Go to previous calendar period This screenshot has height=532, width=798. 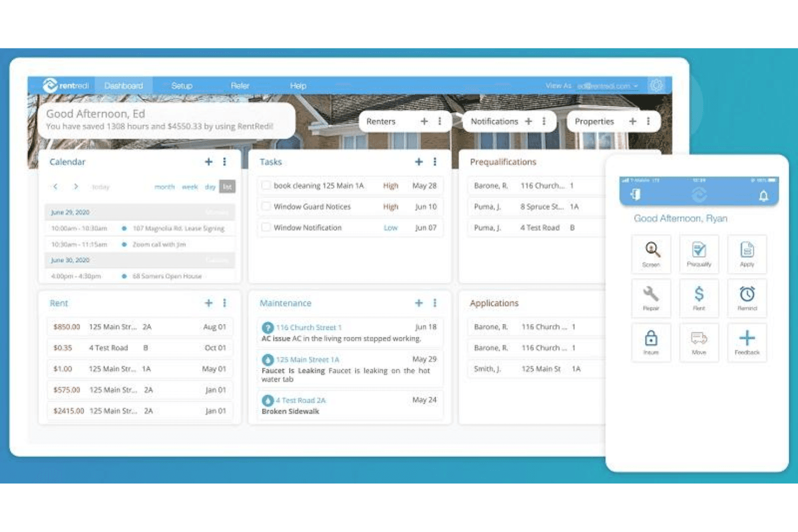pyautogui.click(x=55, y=186)
